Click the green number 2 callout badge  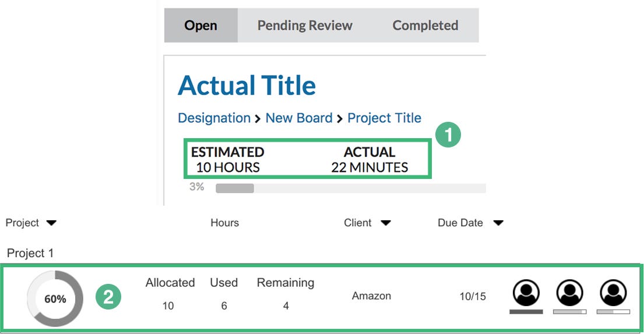click(108, 297)
